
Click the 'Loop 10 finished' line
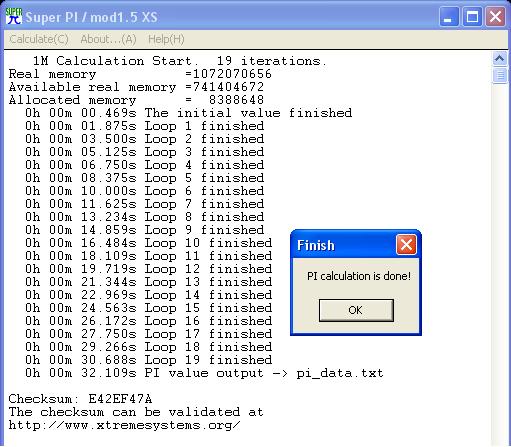click(x=149, y=243)
